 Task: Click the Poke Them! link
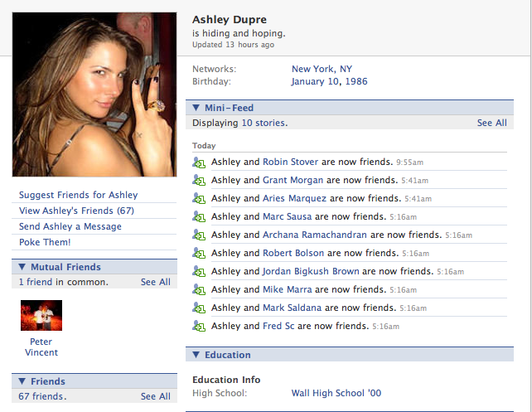45,242
